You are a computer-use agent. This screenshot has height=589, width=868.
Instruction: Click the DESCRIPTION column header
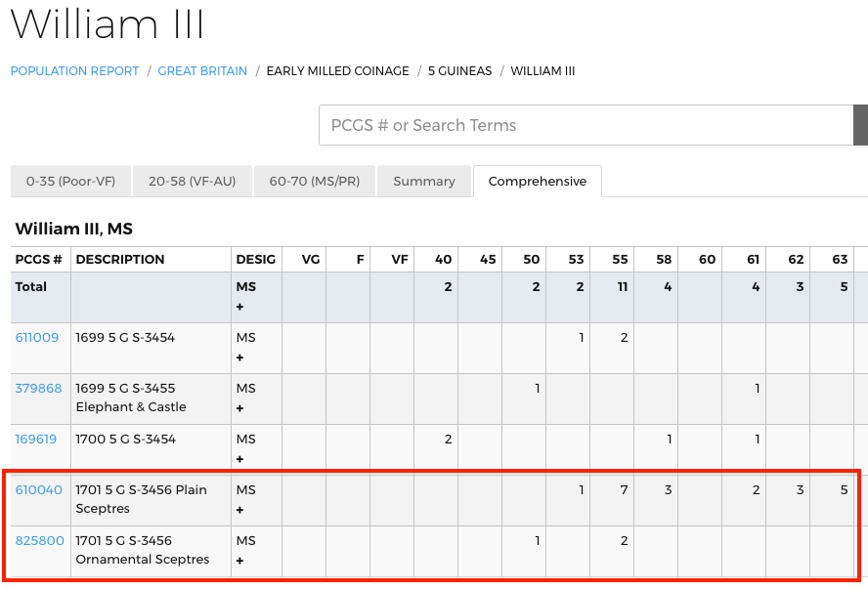(120, 260)
